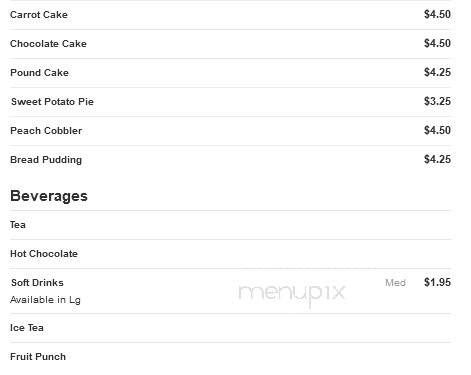
Task: Click the Sweet Potato Pie entry
Action: click(52, 102)
